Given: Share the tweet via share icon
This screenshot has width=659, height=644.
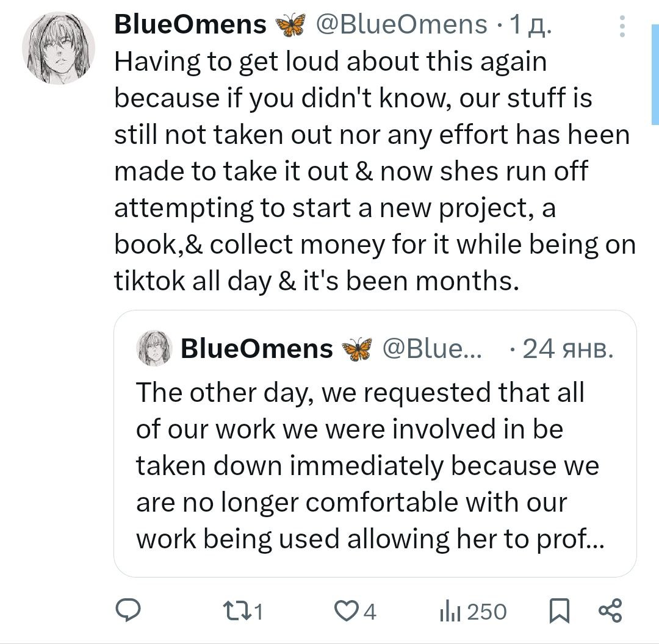Looking at the screenshot, I should point(610,610).
